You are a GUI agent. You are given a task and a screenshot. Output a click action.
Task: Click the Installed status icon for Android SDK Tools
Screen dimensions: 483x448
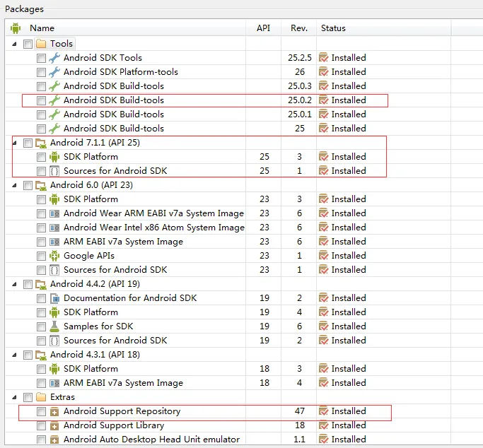pyautogui.click(x=323, y=57)
